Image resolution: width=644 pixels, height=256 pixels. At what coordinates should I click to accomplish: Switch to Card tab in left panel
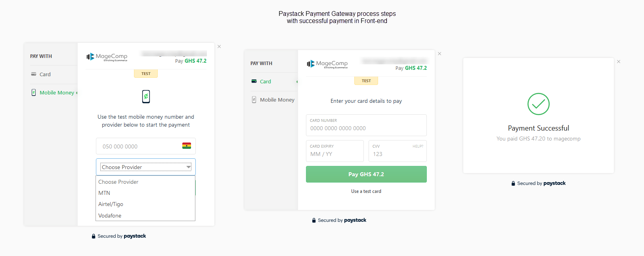(45, 74)
